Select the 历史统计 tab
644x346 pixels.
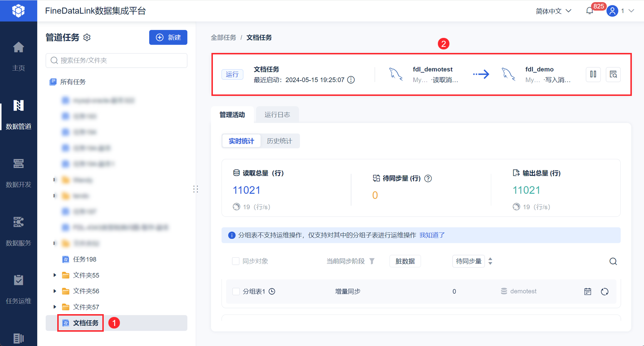279,141
